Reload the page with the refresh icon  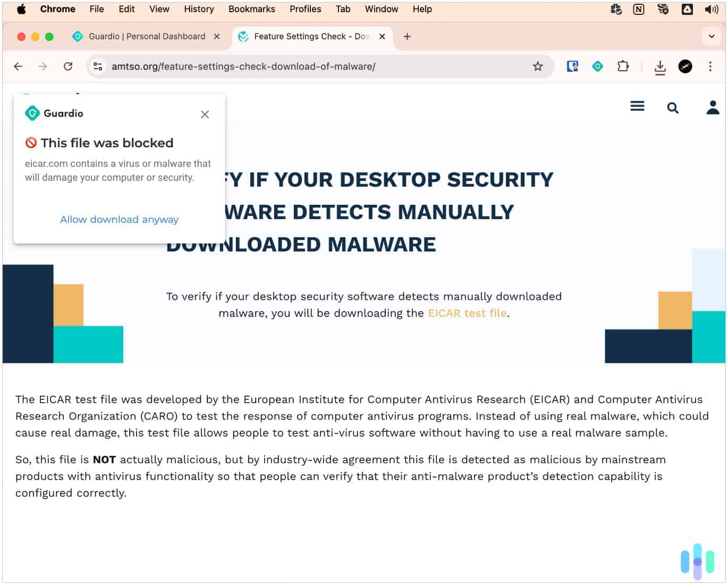(x=69, y=66)
